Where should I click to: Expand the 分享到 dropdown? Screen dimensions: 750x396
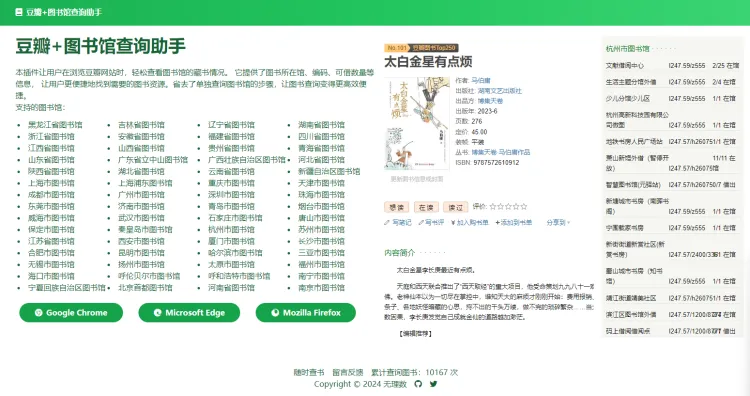click(x=558, y=222)
